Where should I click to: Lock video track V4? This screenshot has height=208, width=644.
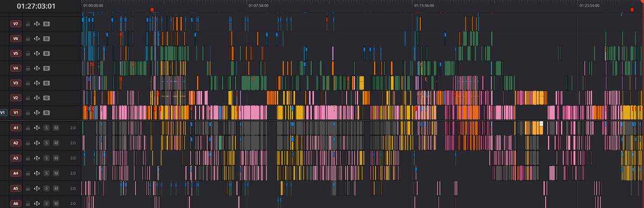(27, 69)
